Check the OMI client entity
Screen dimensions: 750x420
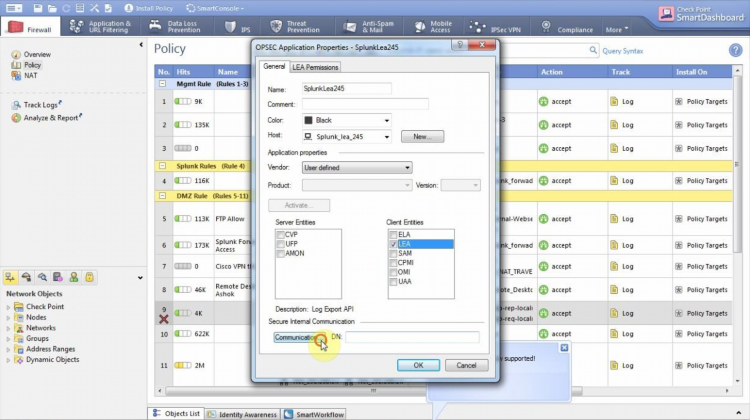pos(393,272)
